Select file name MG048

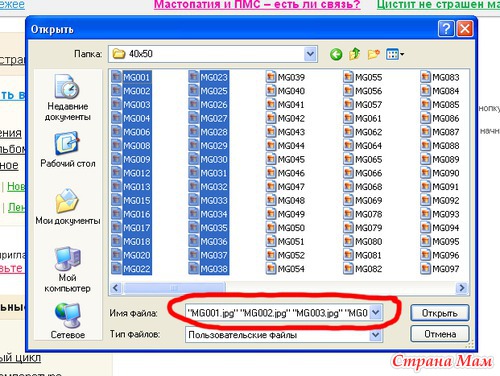291,200
